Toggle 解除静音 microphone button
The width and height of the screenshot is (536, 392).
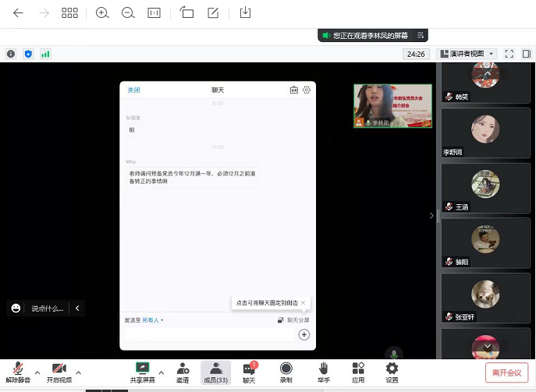[x=17, y=372]
